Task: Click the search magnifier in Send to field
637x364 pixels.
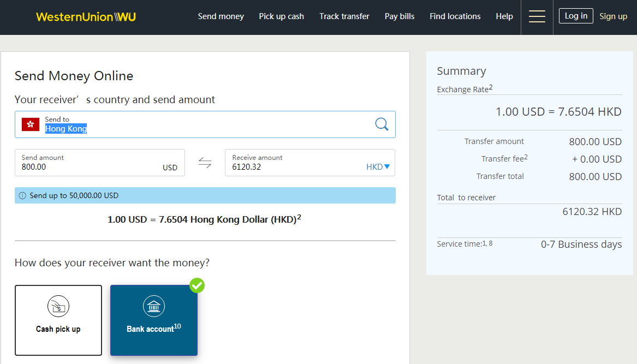Action: click(x=382, y=124)
